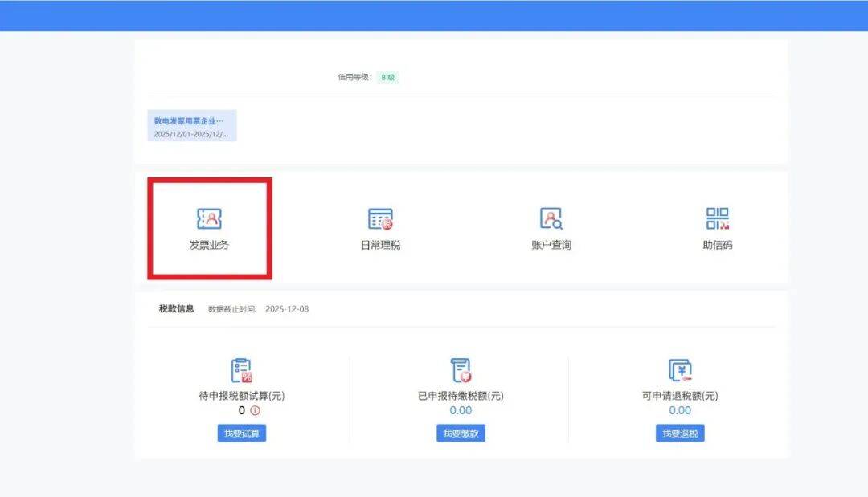Open the 账户查询 account search icon
Image resolution: width=868 pixels, height=497 pixels.
551,218
